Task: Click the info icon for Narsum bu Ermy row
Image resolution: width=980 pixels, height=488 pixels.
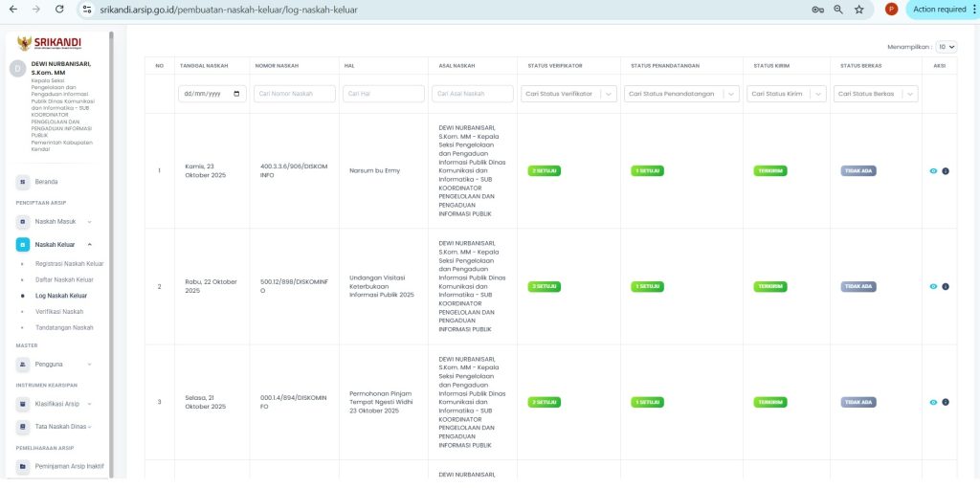Action: [946, 171]
